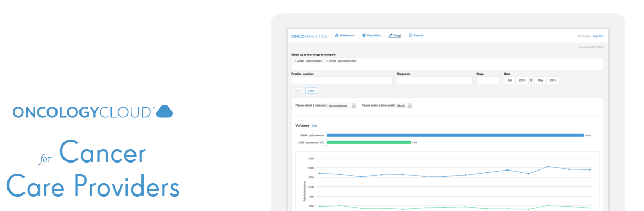Viewport: 644px width, 211px height.
Task: Click the Dan Logan user name
Action: click(584, 36)
